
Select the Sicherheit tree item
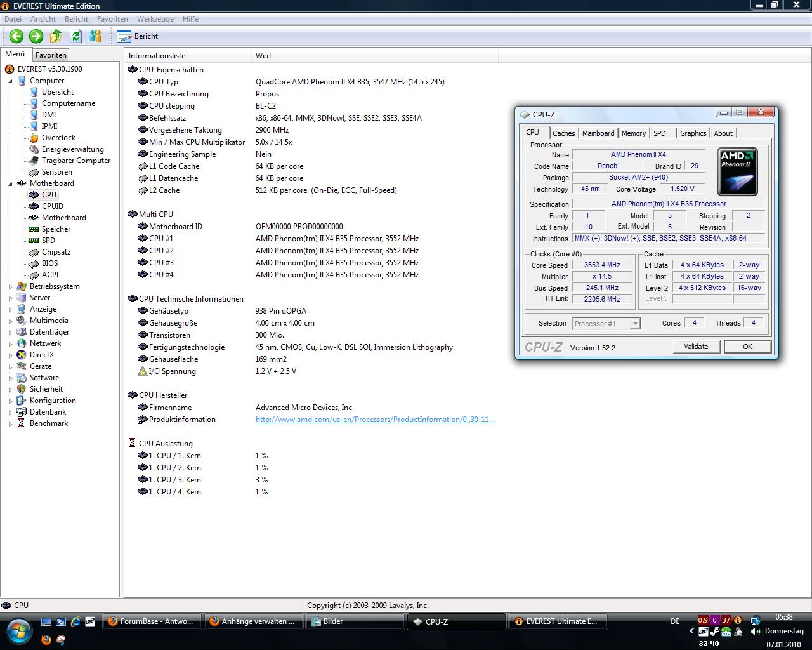(46, 389)
